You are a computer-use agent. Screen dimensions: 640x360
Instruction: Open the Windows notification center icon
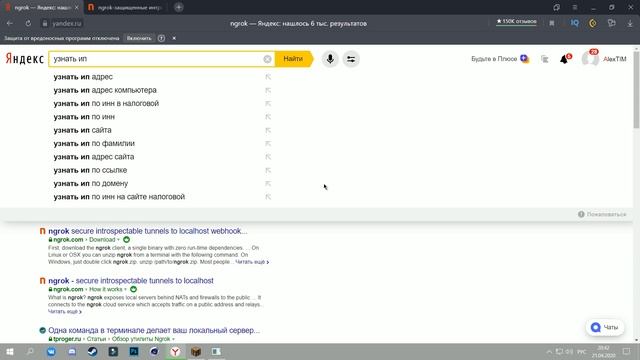pos(627,351)
